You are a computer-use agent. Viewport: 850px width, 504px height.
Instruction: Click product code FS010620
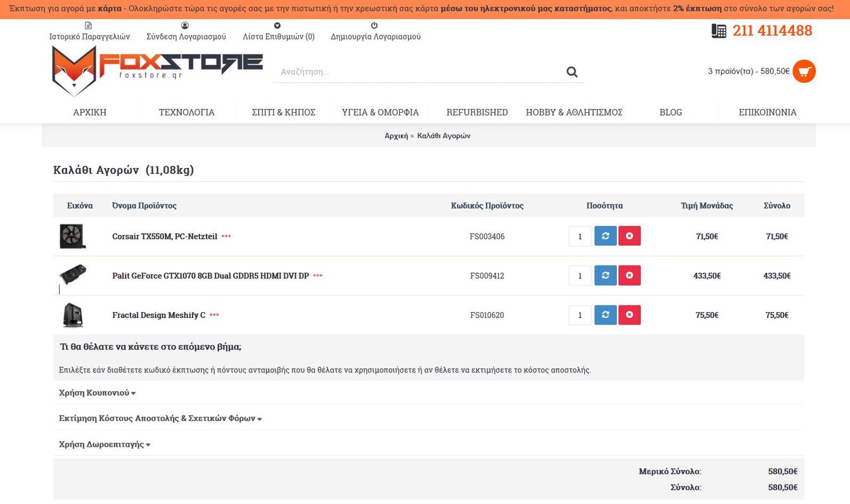487,315
